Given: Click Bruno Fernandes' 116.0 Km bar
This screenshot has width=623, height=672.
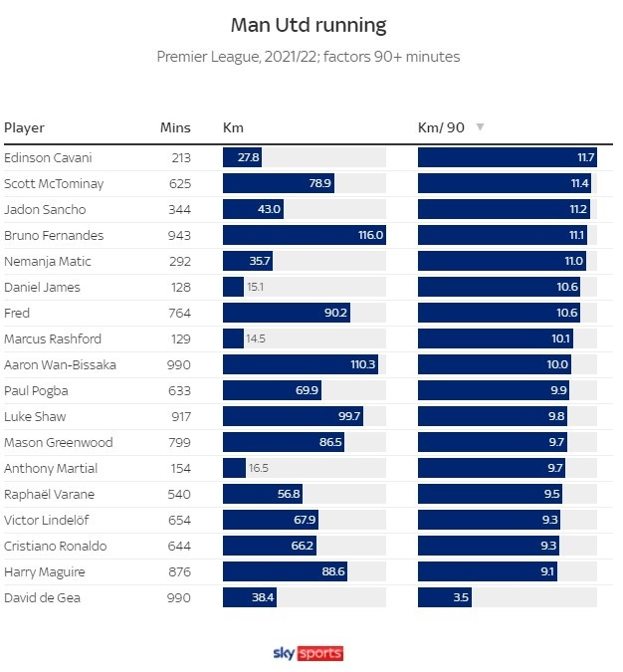Looking at the screenshot, I should coord(305,235).
